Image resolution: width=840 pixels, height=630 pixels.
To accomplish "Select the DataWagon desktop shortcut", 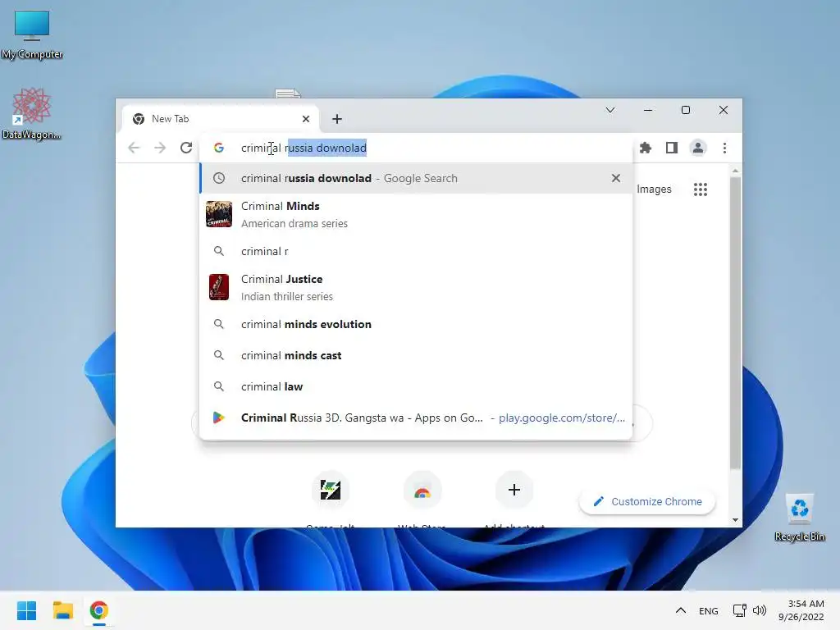I will (x=32, y=114).
